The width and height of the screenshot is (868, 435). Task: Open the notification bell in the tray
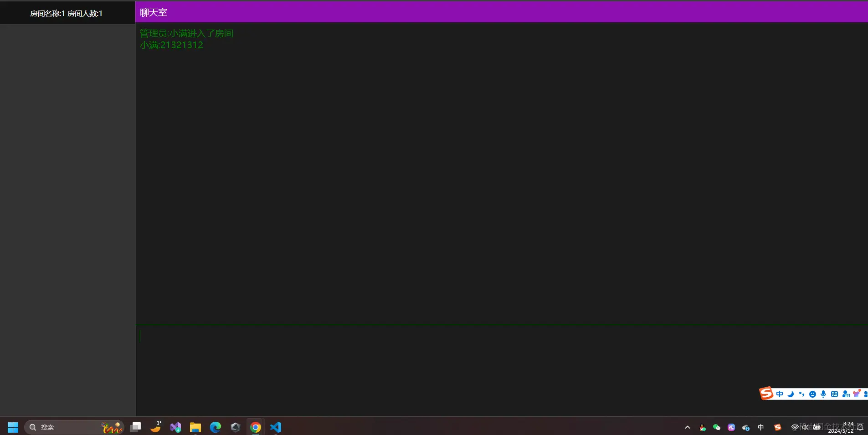[860, 427]
